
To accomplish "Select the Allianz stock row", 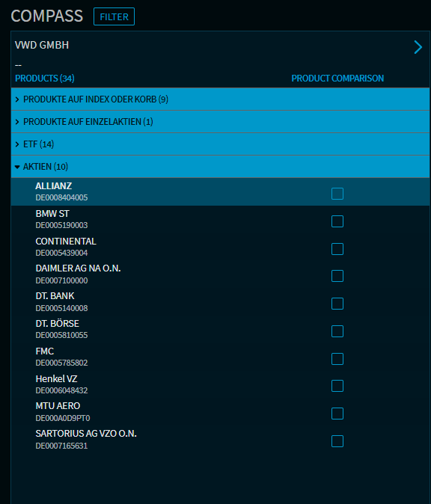I will click(220, 192).
